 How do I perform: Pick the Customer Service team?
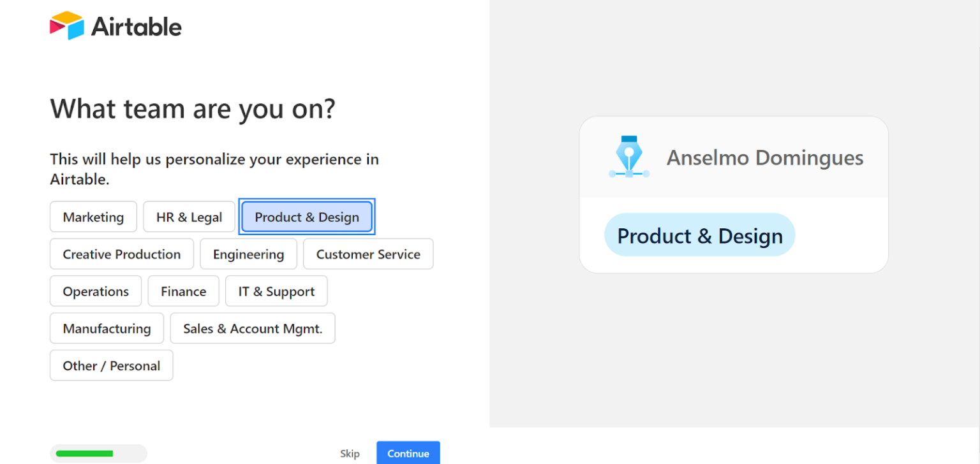click(x=368, y=254)
